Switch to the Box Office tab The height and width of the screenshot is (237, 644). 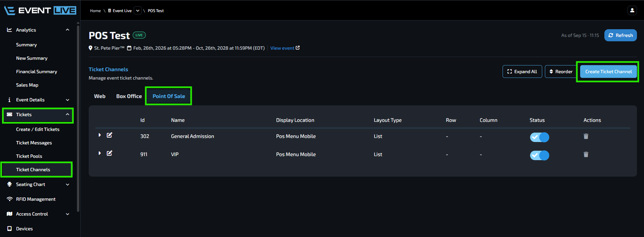click(129, 96)
